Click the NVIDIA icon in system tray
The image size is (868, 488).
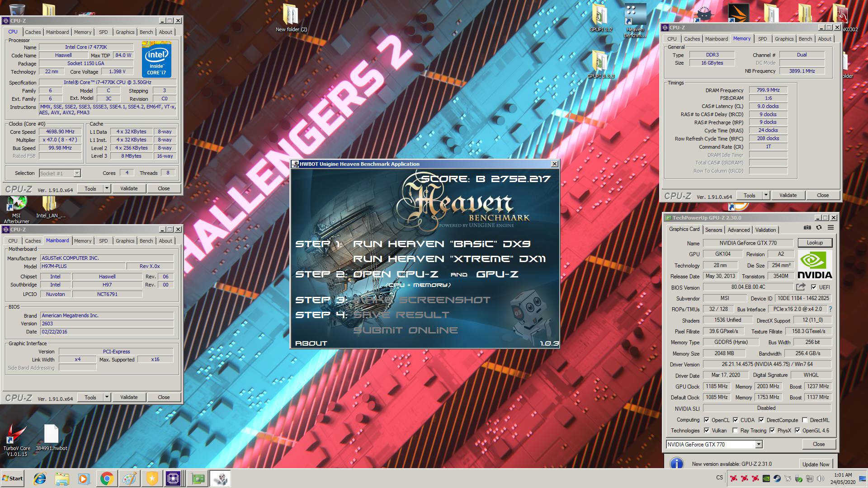point(766,478)
